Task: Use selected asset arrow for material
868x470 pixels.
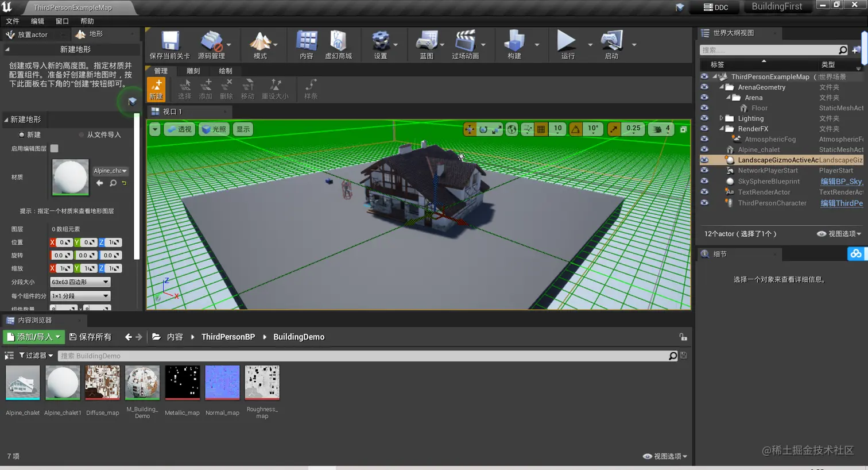Action: 100,183
